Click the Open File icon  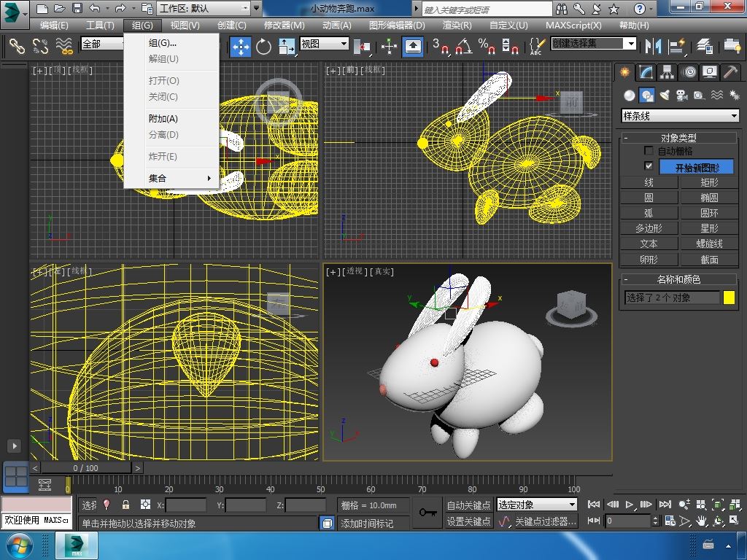pos(59,8)
